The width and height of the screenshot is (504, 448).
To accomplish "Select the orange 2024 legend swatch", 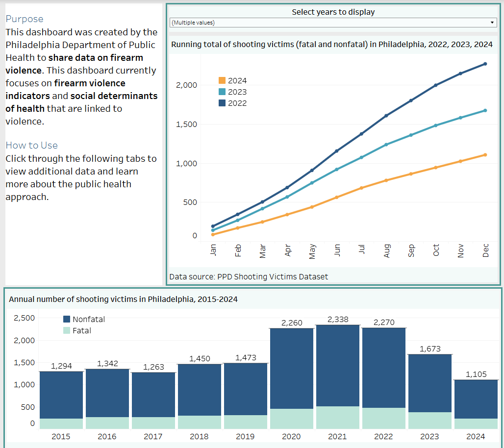I will tap(222, 80).
